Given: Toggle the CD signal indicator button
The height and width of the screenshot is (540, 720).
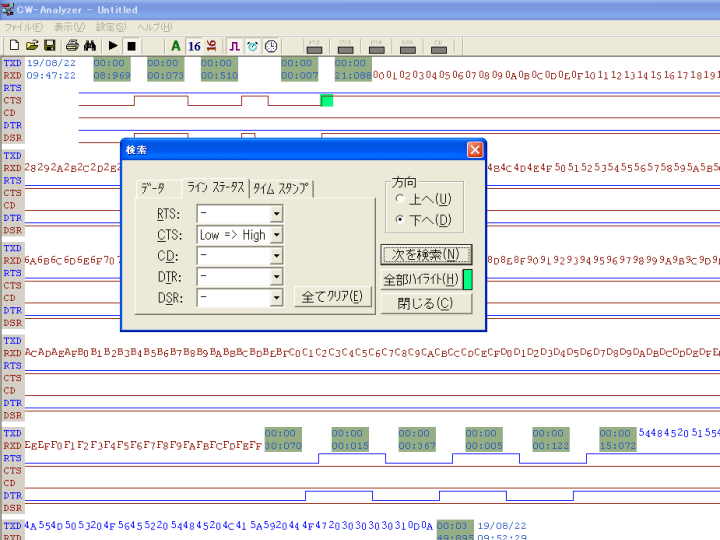Looking at the screenshot, I should pos(439,47).
